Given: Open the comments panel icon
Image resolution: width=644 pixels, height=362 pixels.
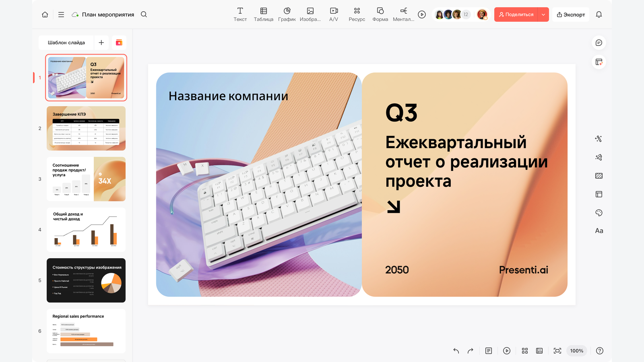Looking at the screenshot, I should coord(599,43).
